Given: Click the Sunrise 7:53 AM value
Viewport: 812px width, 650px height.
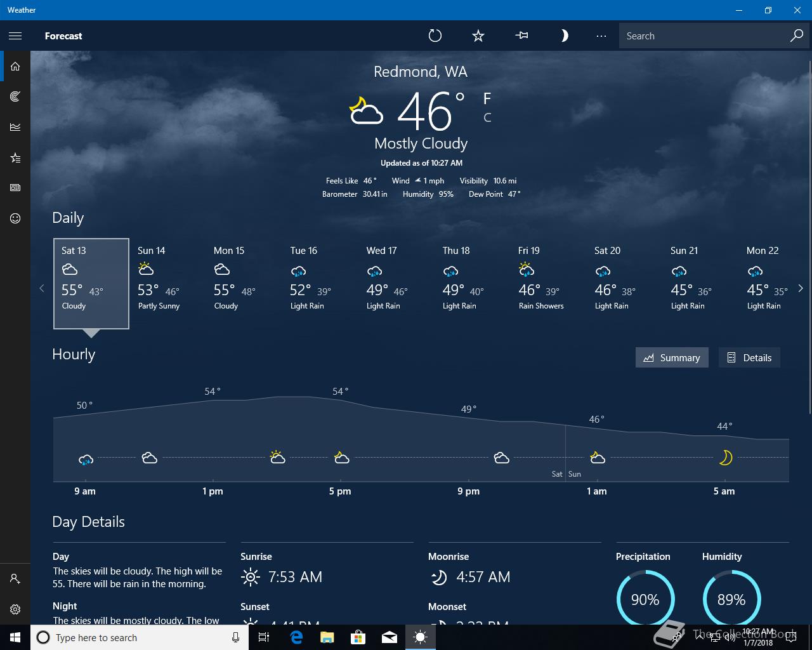Looking at the screenshot, I should click(x=295, y=577).
